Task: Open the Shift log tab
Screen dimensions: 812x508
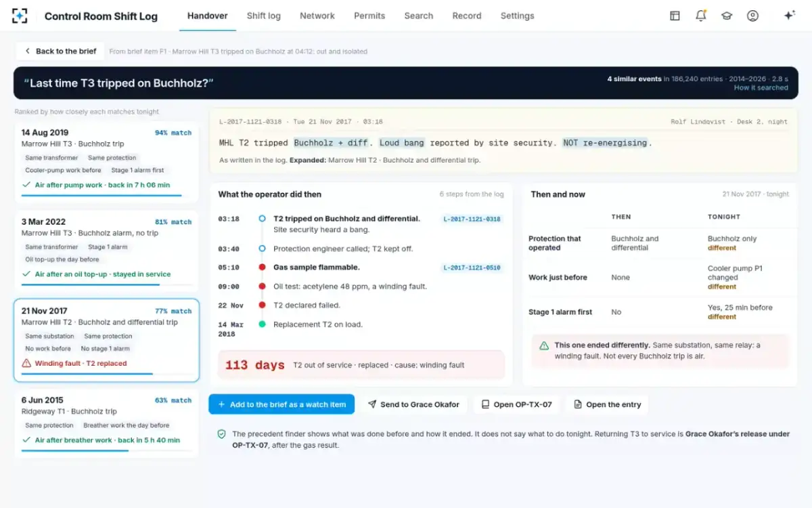Action: [x=264, y=16]
